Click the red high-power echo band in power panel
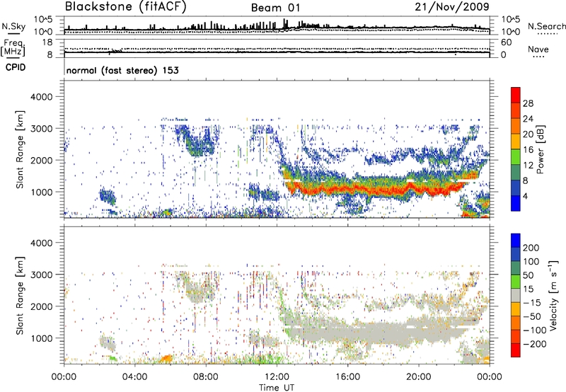The image size is (566, 392). pyautogui.click(x=376, y=189)
